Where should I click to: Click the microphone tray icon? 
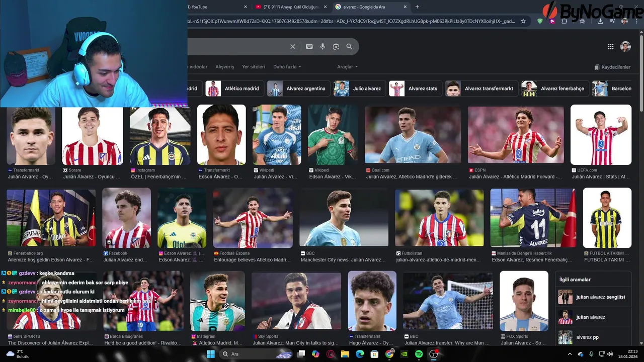tap(591, 354)
